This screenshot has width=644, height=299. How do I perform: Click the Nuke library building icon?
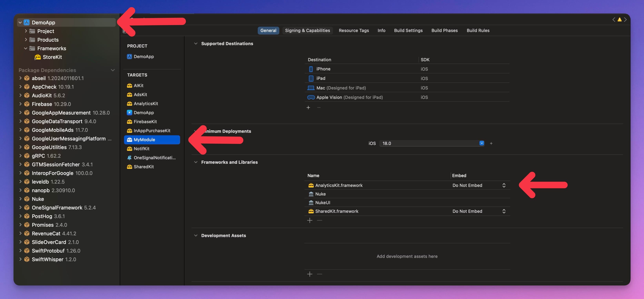tap(311, 194)
